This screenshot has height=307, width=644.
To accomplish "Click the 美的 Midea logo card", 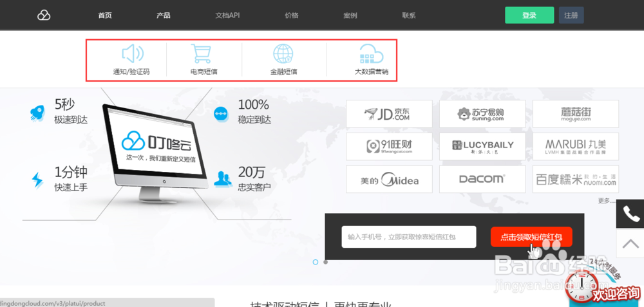I will 389,180.
